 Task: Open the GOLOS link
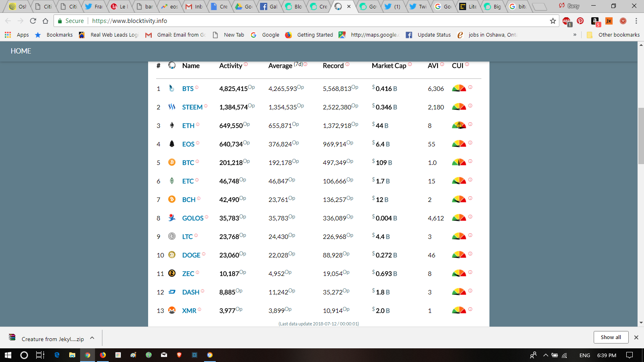click(x=193, y=218)
